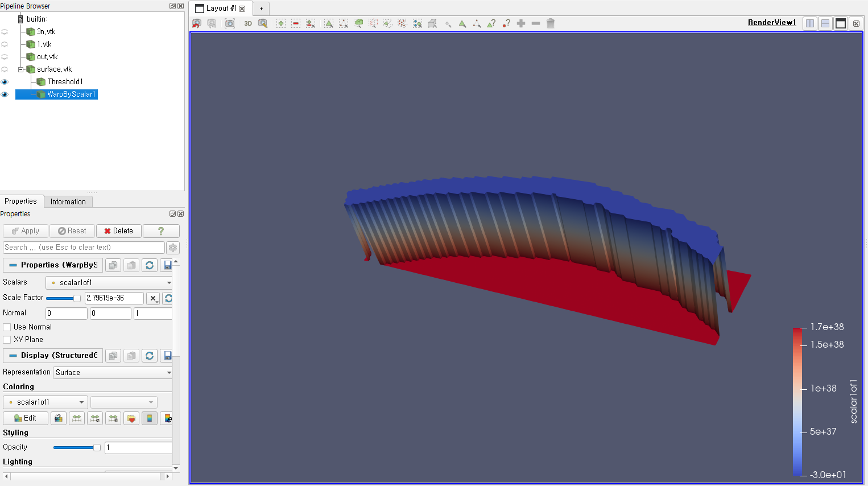The image size is (868, 486).
Task: Switch to the Properties tab
Action: pyautogui.click(x=20, y=201)
